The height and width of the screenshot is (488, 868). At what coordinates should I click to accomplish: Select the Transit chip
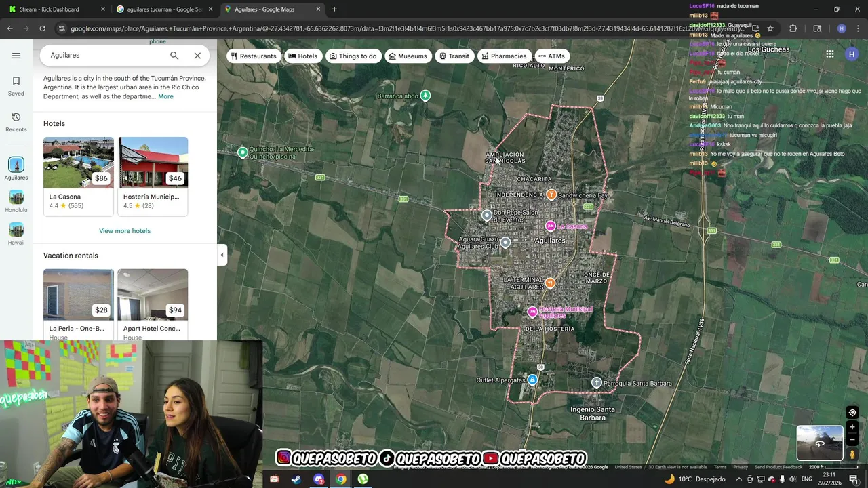454,56
